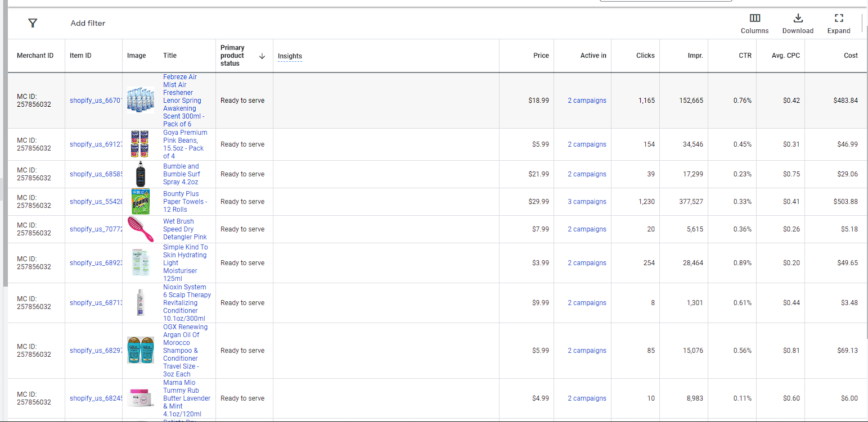Click item ID link shopify_us_6912 for Goya
The image size is (868, 422).
(x=96, y=144)
